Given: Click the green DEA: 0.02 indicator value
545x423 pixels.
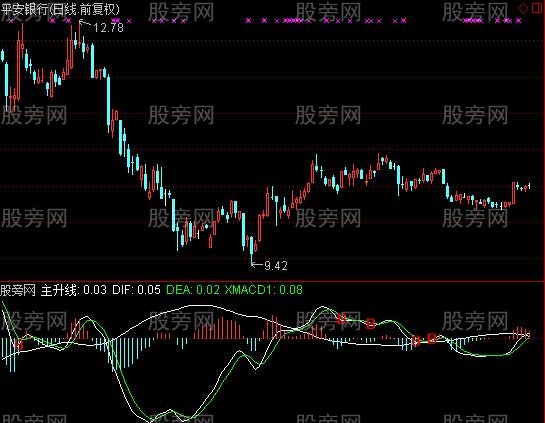Looking at the screenshot, I should pyautogui.click(x=193, y=290).
